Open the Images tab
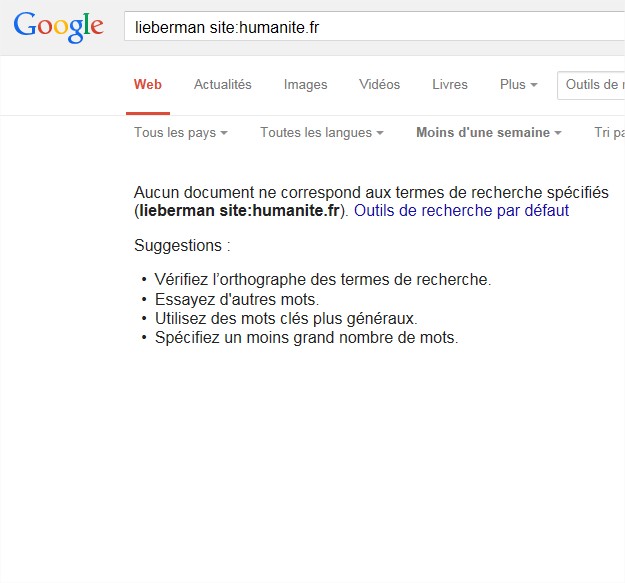This screenshot has width=625, height=583. 305,84
